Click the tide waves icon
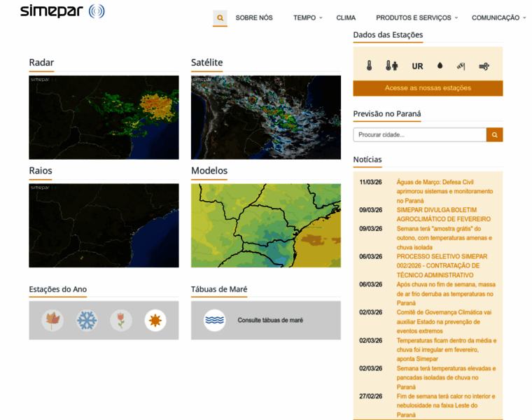Image resolution: width=532 pixels, height=420 pixels. pyautogui.click(x=215, y=321)
